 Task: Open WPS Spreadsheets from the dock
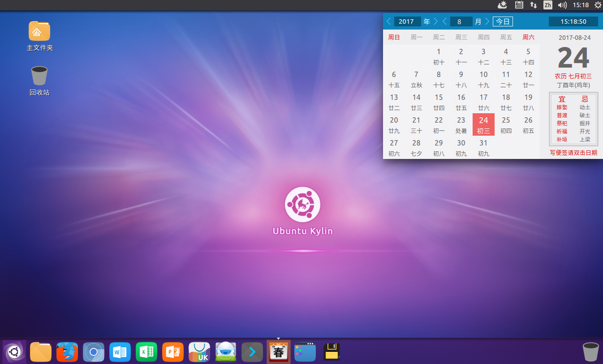146,352
